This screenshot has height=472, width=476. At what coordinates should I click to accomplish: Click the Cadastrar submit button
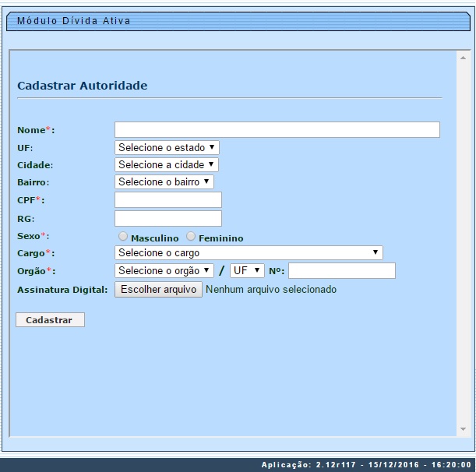click(x=50, y=320)
